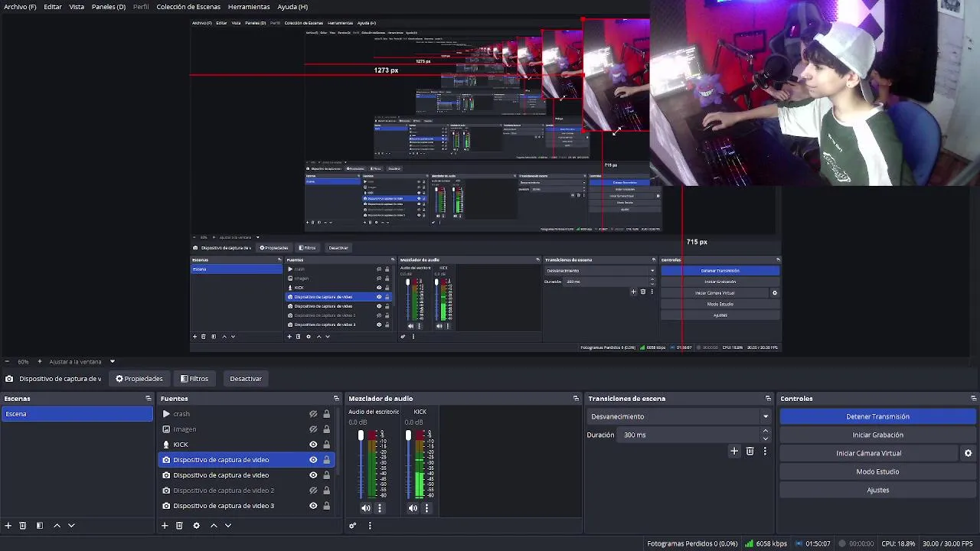Open the Ayuda menu
Image resolution: width=980 pixels, height=551 pixels.
point(292,7)
